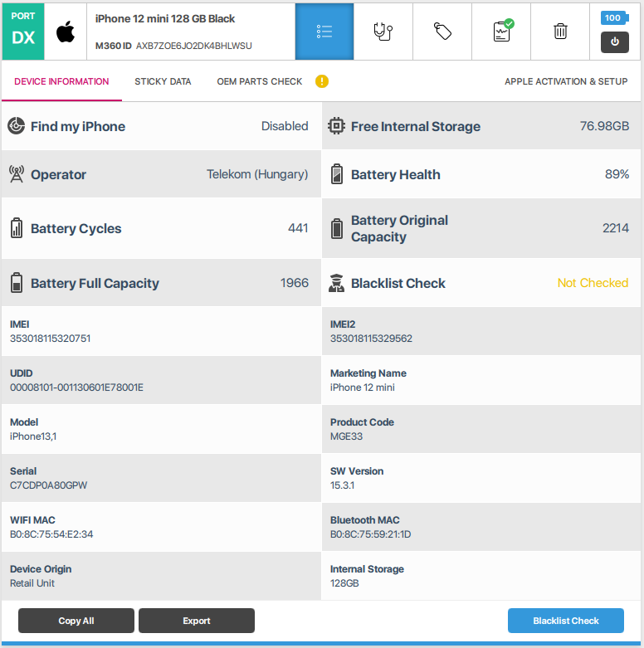Click the original capacity value 2214
This screenshot has width=644, height=648.
pos(616,227)
